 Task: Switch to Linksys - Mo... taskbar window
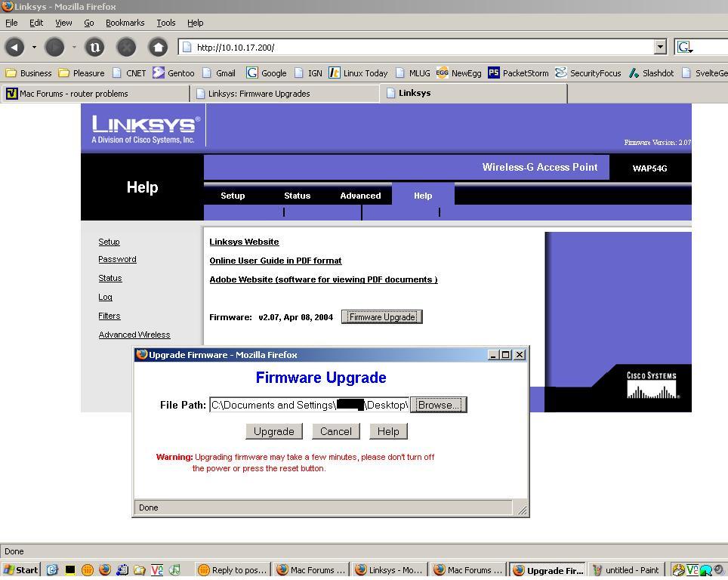(x=390, y=569)
